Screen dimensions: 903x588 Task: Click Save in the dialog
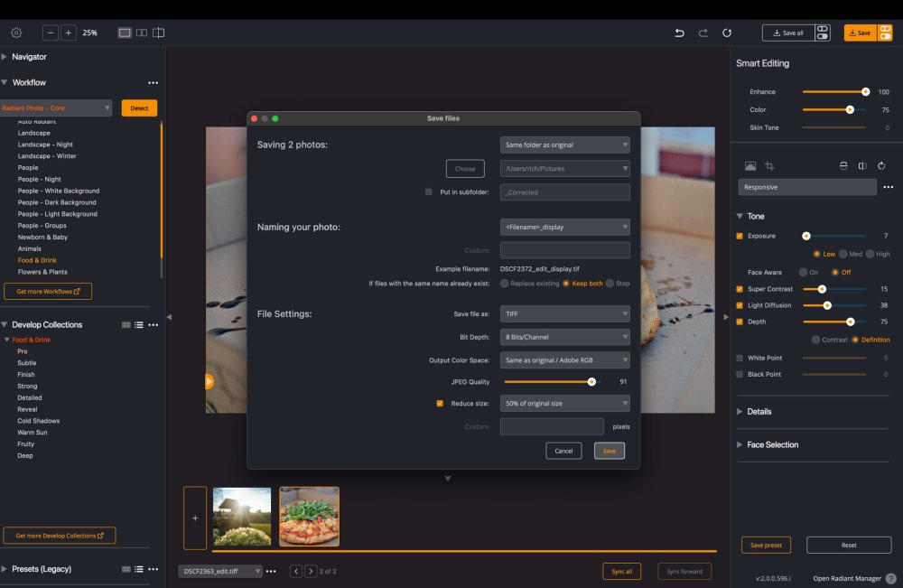coord(610,451)
